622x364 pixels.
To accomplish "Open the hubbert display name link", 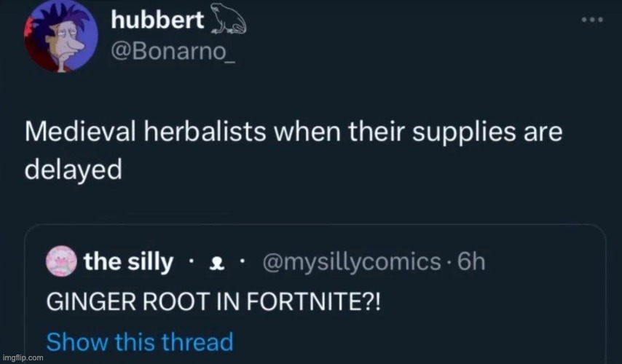I will click(x=157, y=21).
